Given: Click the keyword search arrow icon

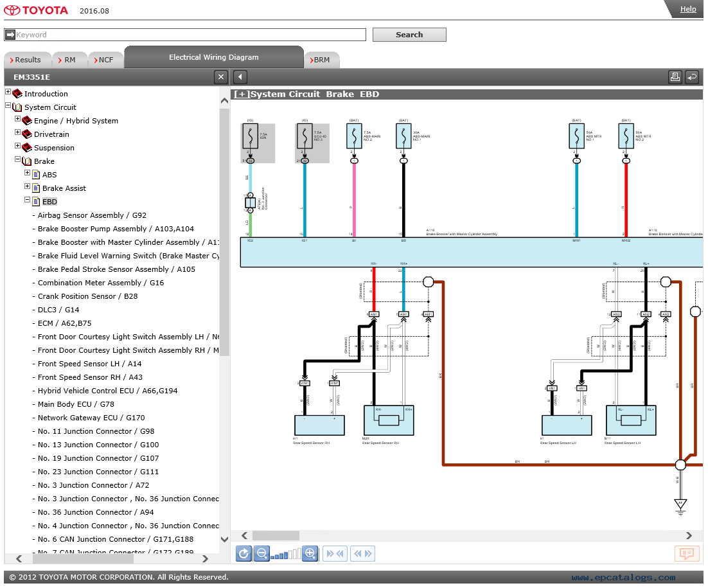Looking at the screenshot, I should [x=10, y=35].
